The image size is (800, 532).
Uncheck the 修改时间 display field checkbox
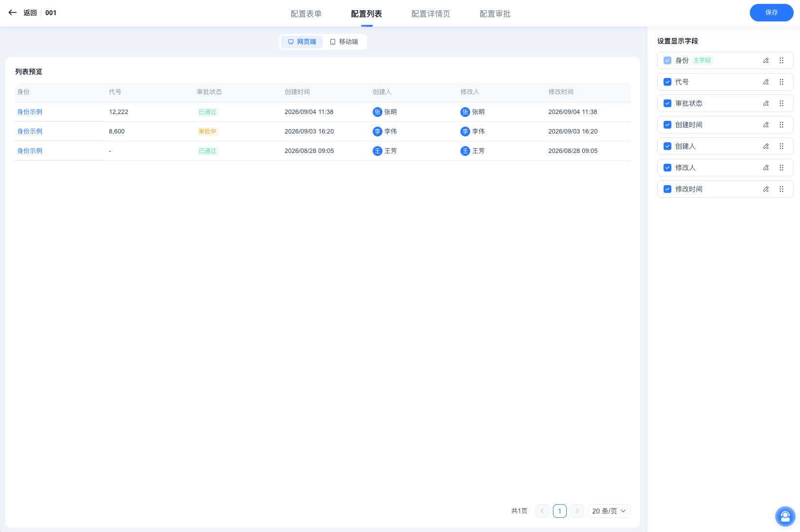(667, 189)
